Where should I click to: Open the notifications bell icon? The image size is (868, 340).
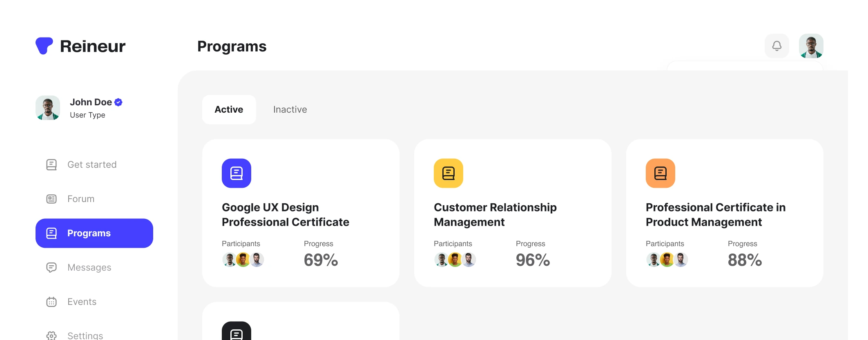[777, 46]
